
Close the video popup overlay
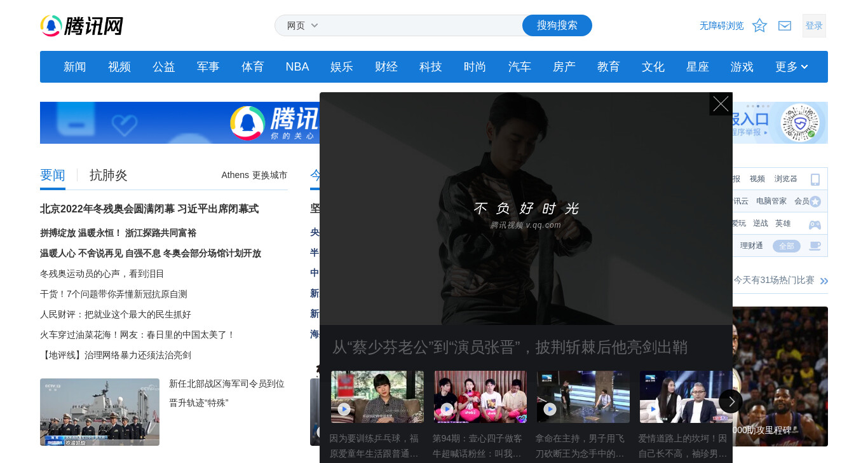click(x=721, y=104)
